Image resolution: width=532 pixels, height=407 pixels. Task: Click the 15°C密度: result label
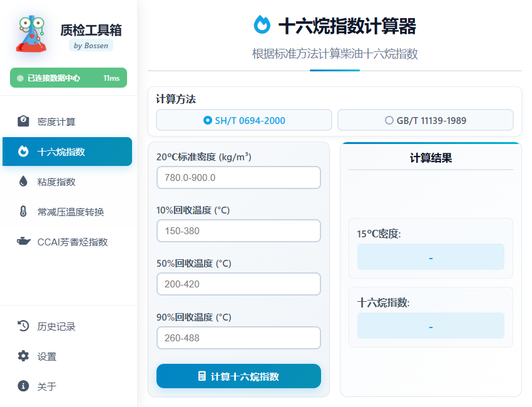click(379, 234)
